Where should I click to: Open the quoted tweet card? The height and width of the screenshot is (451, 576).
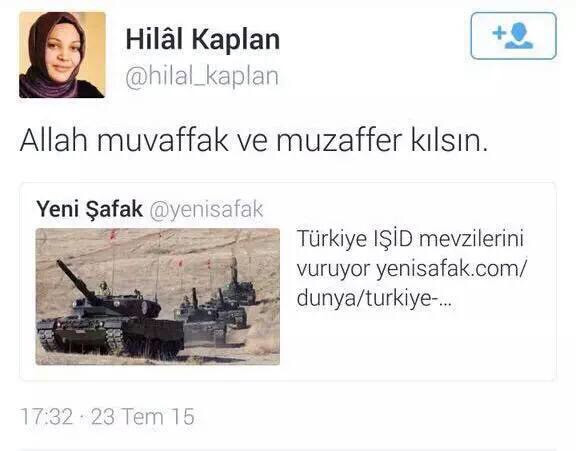click(x=288, y=281)
